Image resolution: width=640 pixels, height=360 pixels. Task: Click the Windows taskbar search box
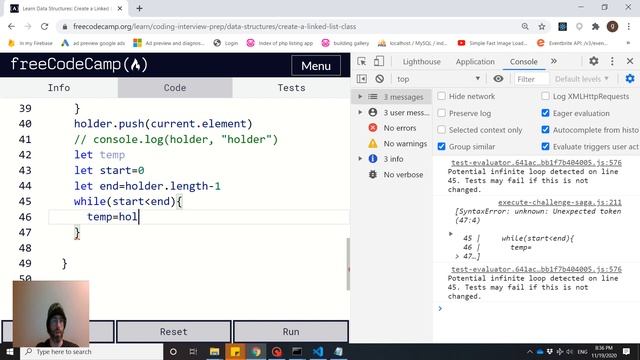92,351
